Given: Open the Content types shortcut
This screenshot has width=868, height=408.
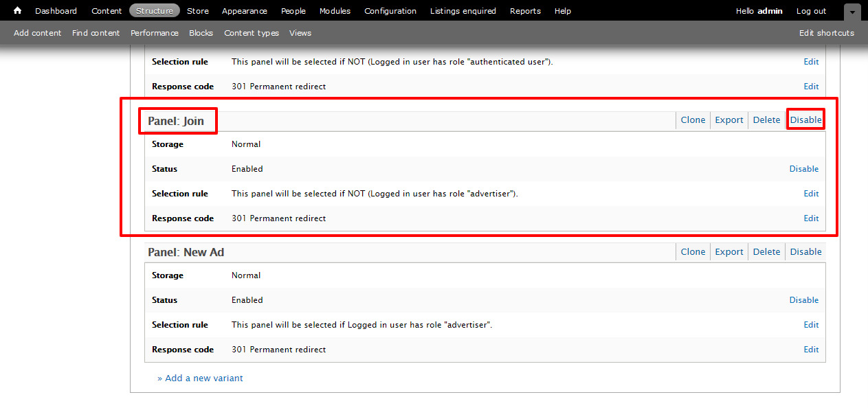Looking at the screenshot, I should click(x=252, y=33).
